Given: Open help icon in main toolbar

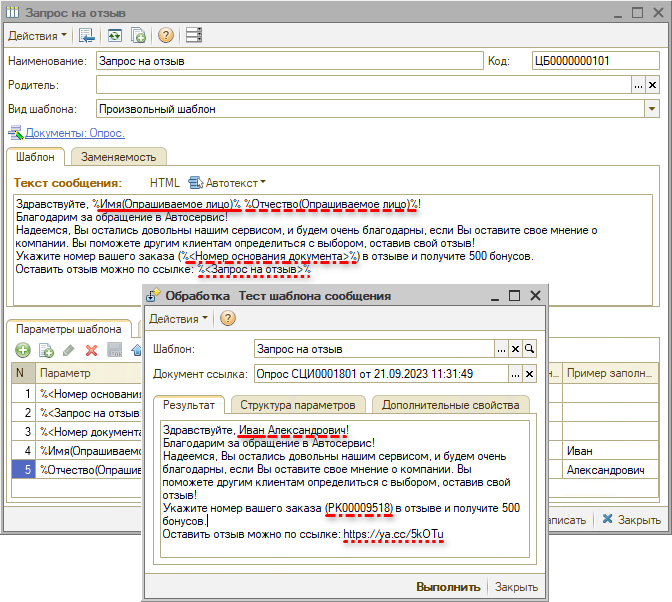Looking at the screenshot, I should pos(166,36).
